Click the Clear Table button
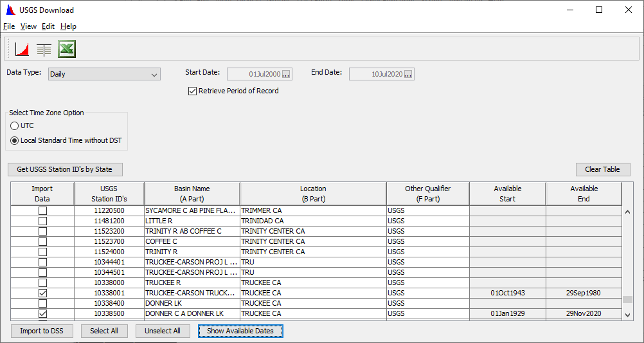Viewport: 644px width, 343px height. [x=602, y=170]
